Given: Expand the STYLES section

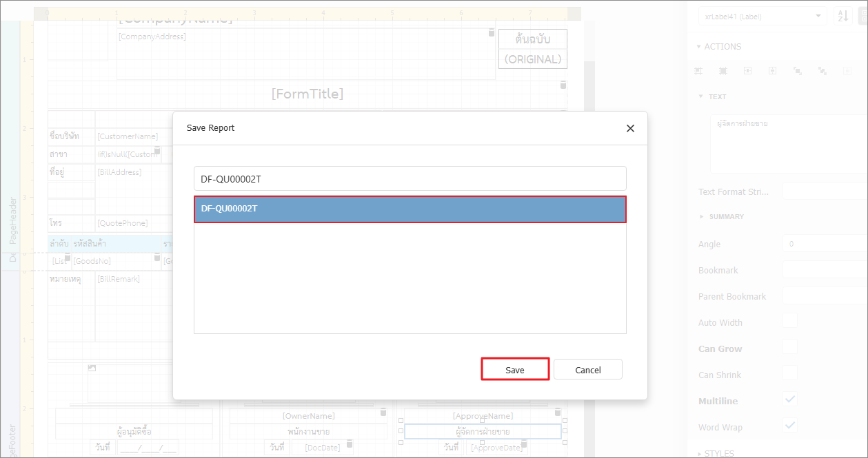Looking at the screenshot, I should point(700,453).
